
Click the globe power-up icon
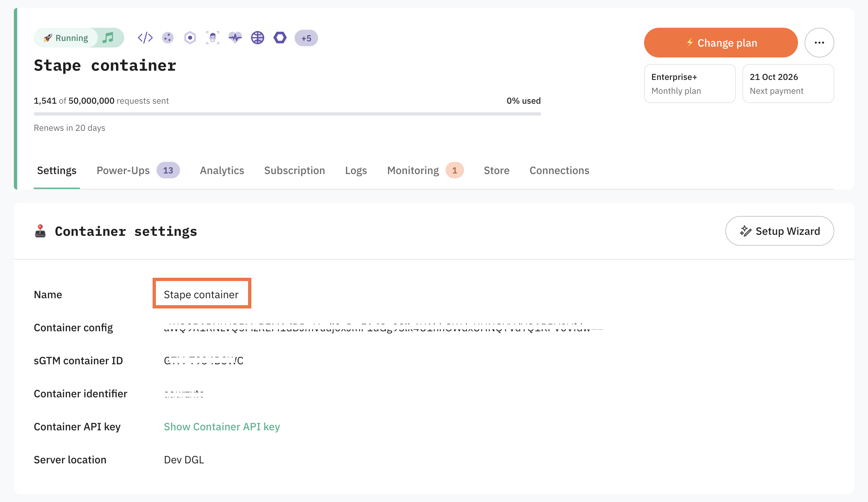pos(258,38)
